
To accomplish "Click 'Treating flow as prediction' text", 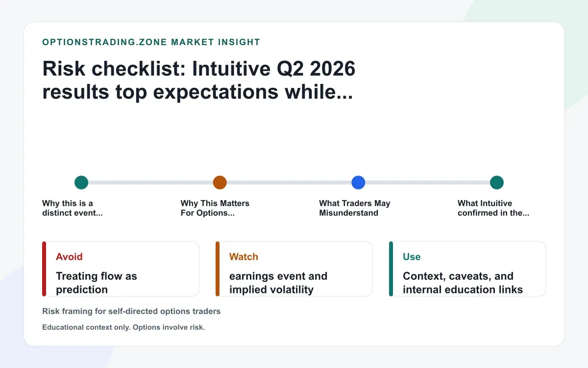I will coord(97,283).
